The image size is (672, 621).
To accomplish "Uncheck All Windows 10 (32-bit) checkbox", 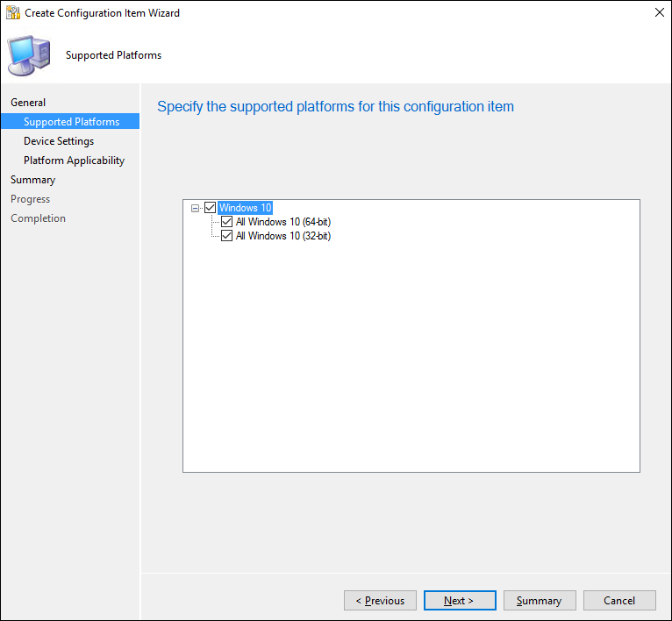I will click(x=227, y=236).
